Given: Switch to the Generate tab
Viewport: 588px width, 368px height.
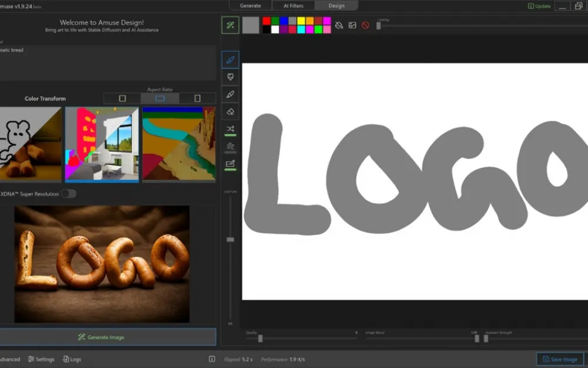Looking at the screenshot, I should 250,6.
